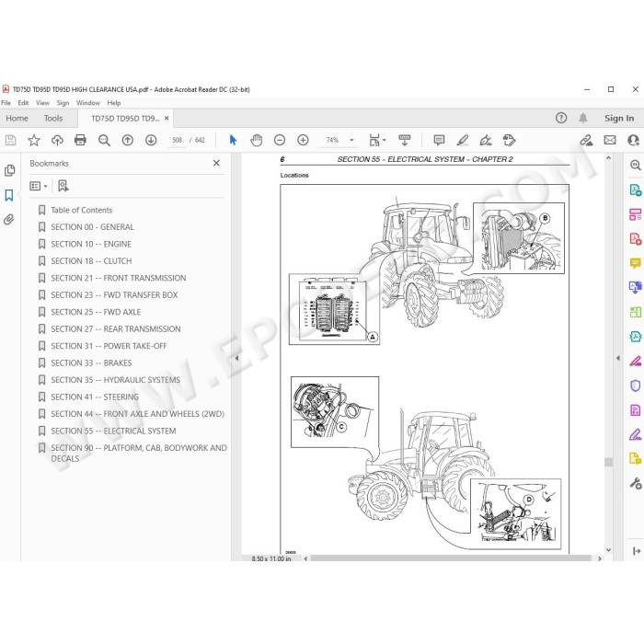The width and height of the screenshot is (644, 644).
Task: Open the Help question mark icon
Action: click(561, 119)
